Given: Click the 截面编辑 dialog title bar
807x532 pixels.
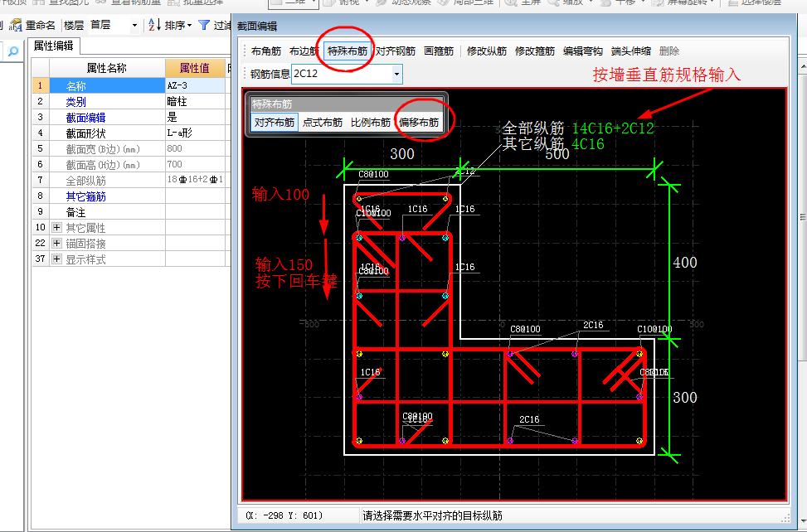Looking at the screenshot, I should [515, 26].
